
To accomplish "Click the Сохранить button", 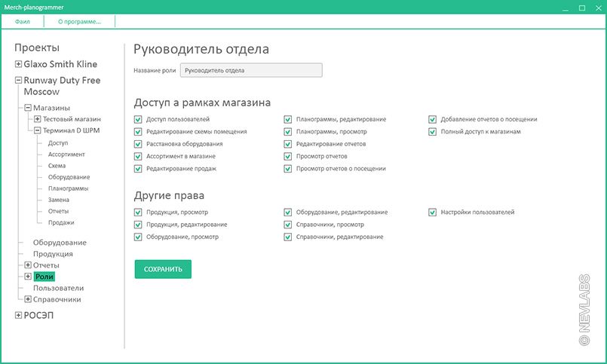I will (163, 269).
